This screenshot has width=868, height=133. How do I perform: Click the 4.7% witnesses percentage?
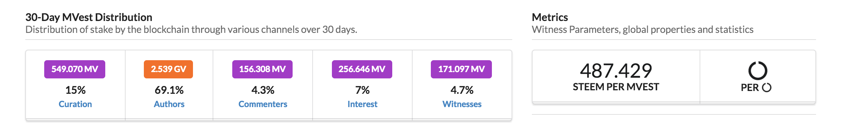pyautogui.click(x=462, y=90)
